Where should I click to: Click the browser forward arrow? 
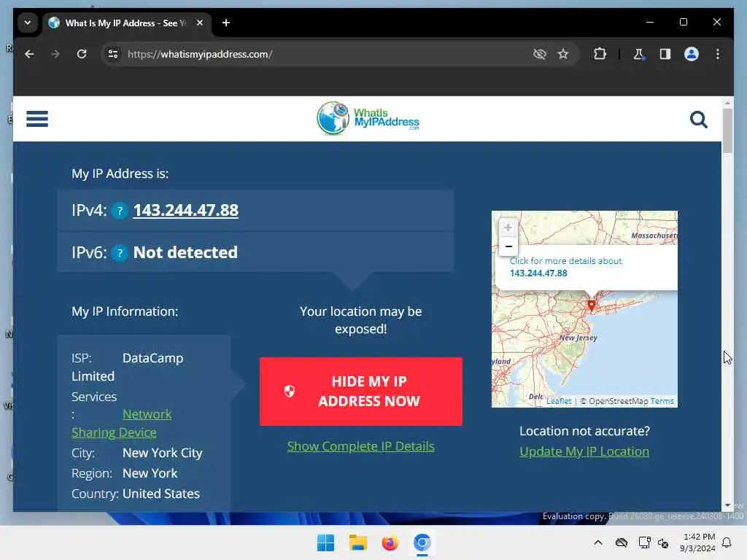coord(55,54)
